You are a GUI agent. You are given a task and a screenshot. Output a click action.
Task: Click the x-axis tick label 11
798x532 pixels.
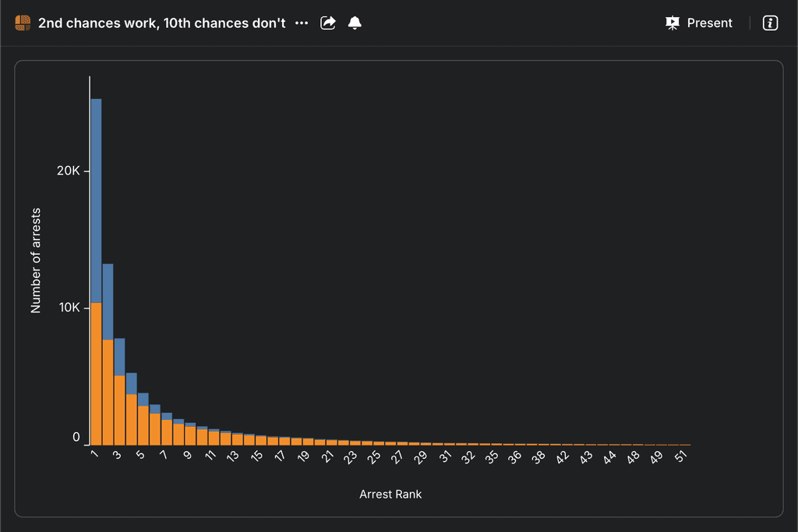[x=210, y=457]
